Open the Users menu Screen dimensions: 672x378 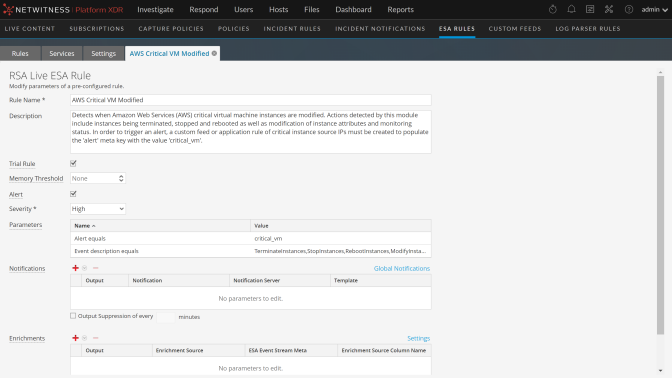point(243,9)
